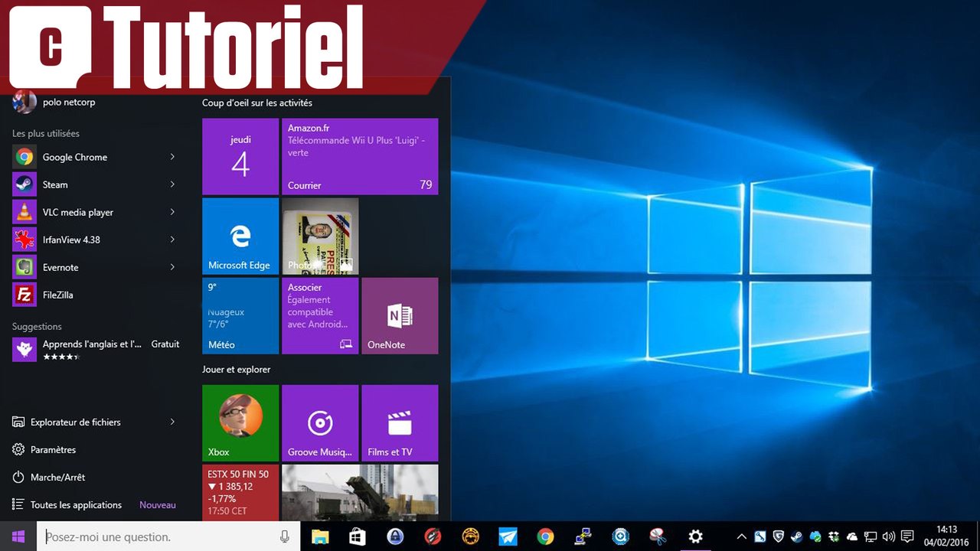Expand IrfanView 4.38 jump list arrow
980x551 pixels.
172,240
